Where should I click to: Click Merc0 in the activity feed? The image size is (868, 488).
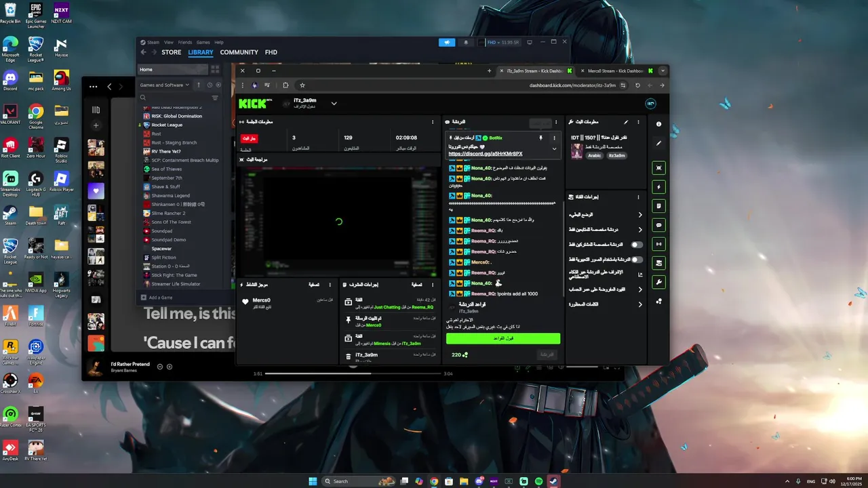pos(261,300)
